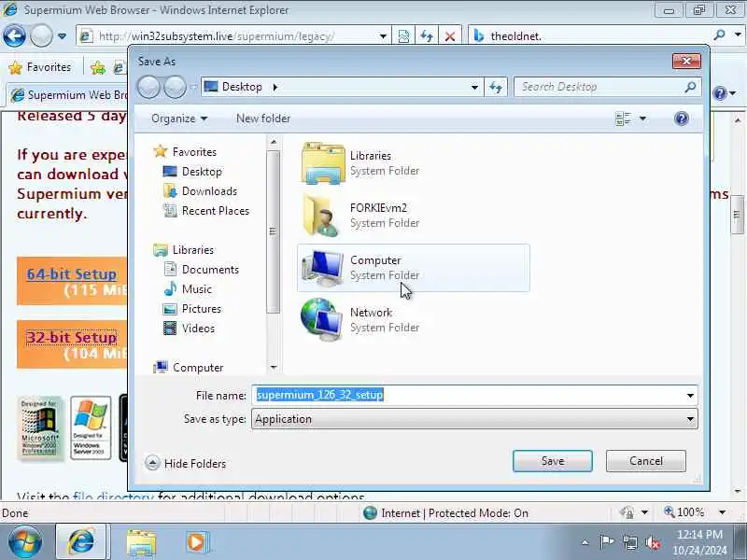The width and height of the screenshot is (747, 560).
Task: Open the File name history dropdown
Action: point(690,395)
